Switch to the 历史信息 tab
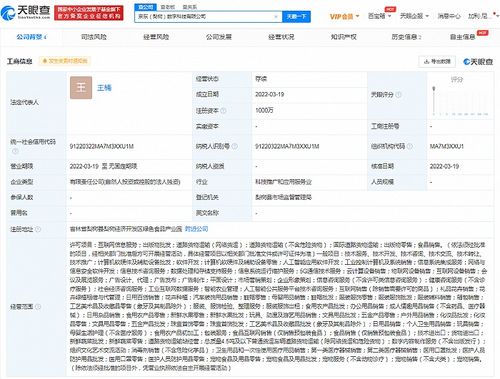 click(x=406, y=37)
